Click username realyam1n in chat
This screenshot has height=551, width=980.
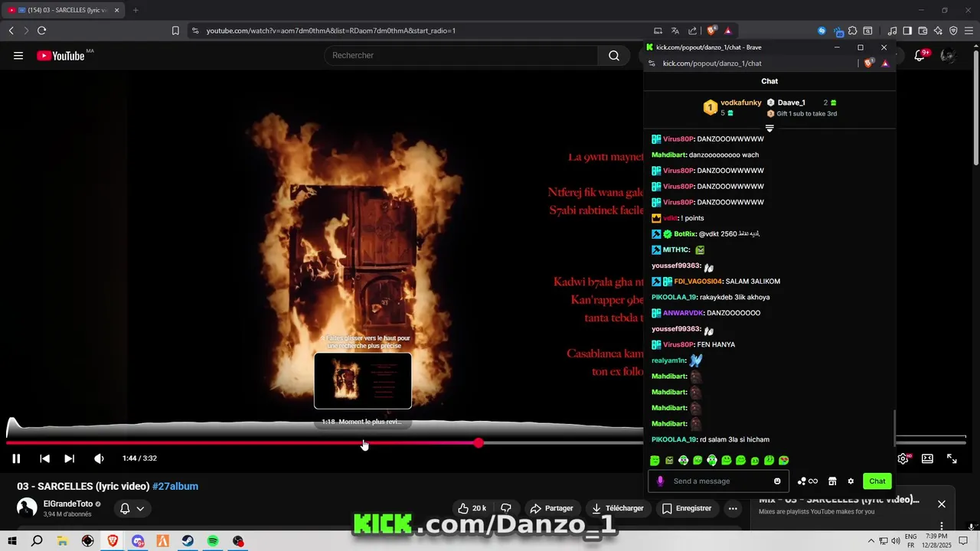(668, 360)
